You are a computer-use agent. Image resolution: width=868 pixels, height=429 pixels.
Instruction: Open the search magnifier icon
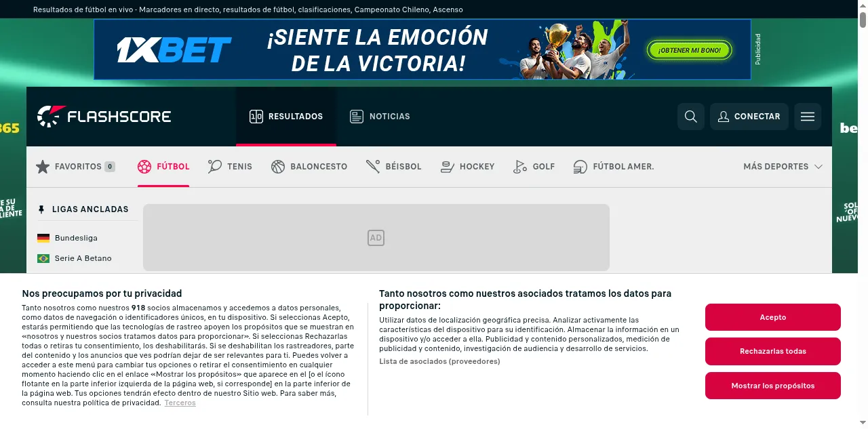tap(691, 117)
